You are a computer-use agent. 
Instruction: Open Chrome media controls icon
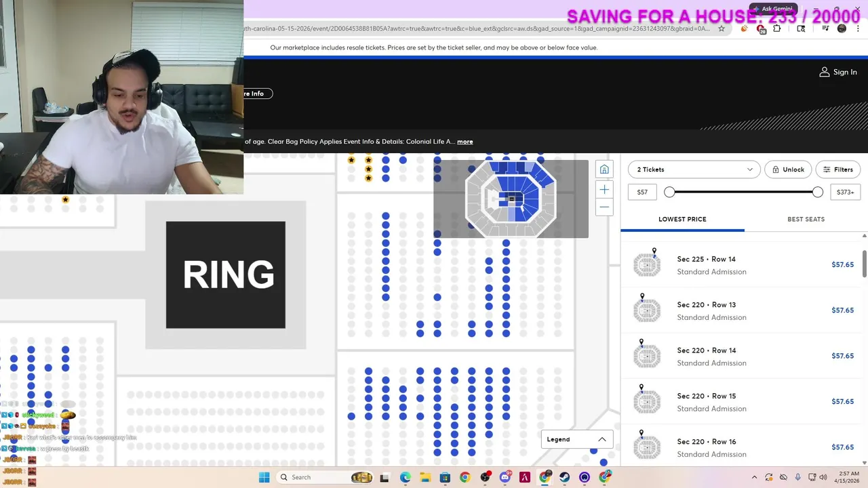[825, 28]
